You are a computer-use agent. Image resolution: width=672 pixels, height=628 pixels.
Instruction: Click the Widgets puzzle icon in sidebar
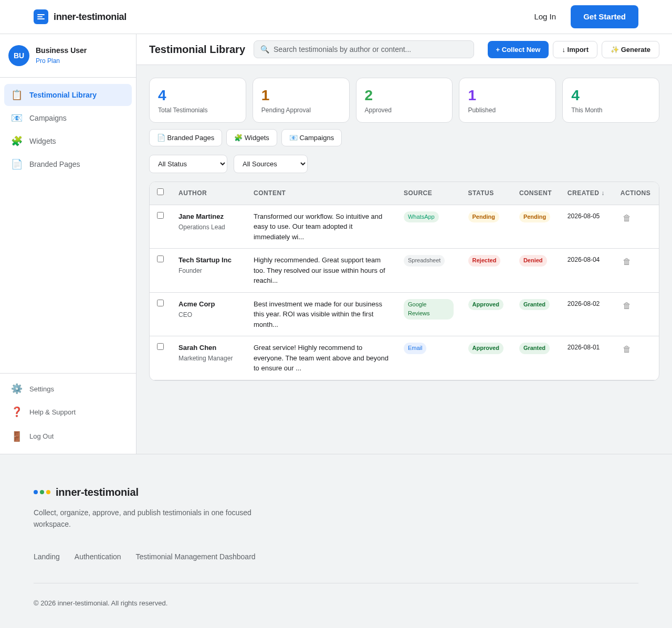pyautogui.click(x=17, y=141)
